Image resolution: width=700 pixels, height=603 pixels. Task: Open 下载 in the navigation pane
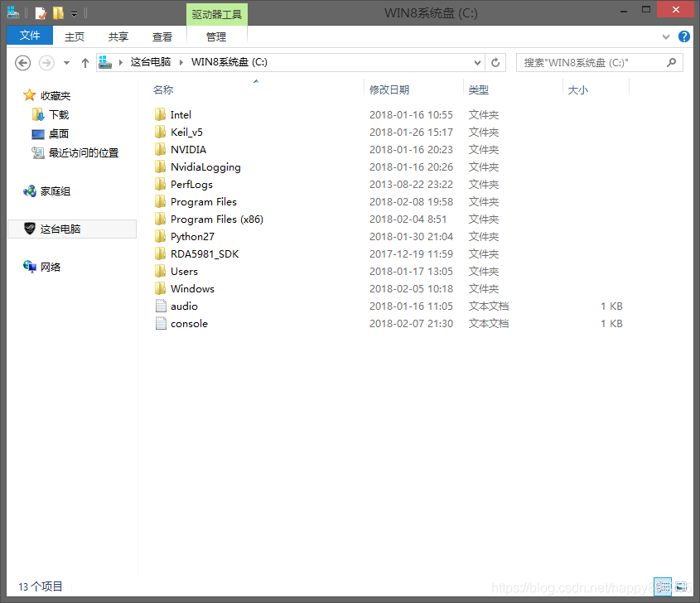[x=59, y=114]
